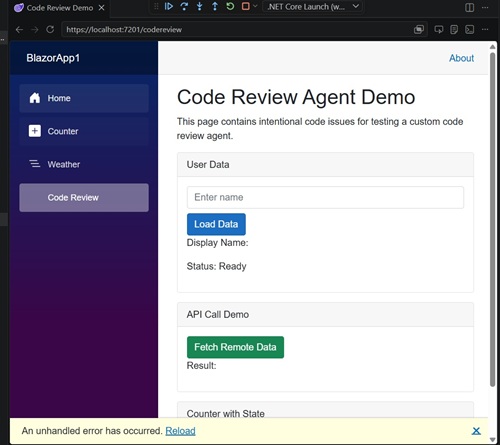Click the Enter name text field
The image size is (500, 445).
click(325, 197)
